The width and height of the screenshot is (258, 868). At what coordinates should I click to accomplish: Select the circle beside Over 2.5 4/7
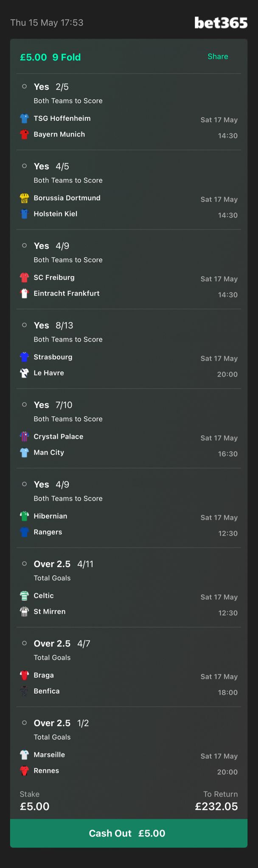pyautogui.click(x=25, y=643)
